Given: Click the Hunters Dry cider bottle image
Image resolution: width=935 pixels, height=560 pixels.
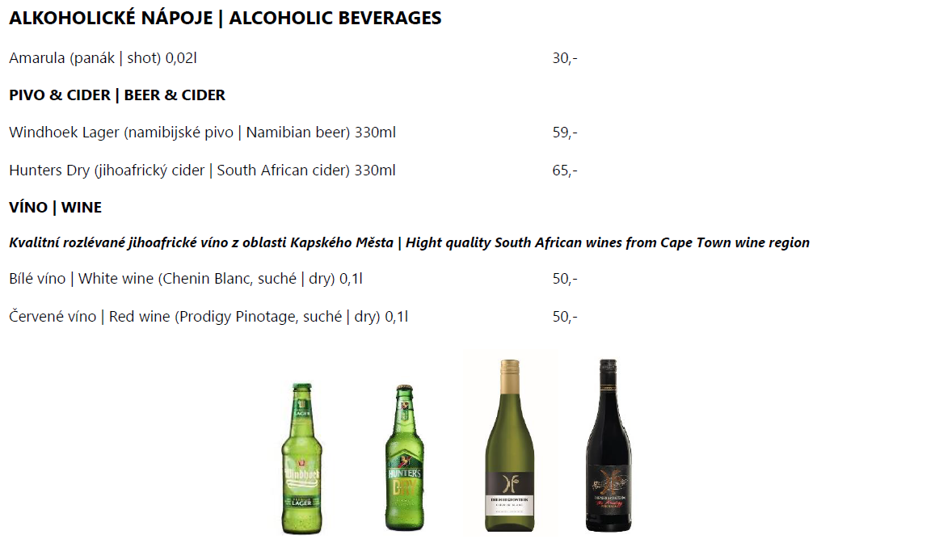Looking at the screenshot, I should (x=405, y=457).
